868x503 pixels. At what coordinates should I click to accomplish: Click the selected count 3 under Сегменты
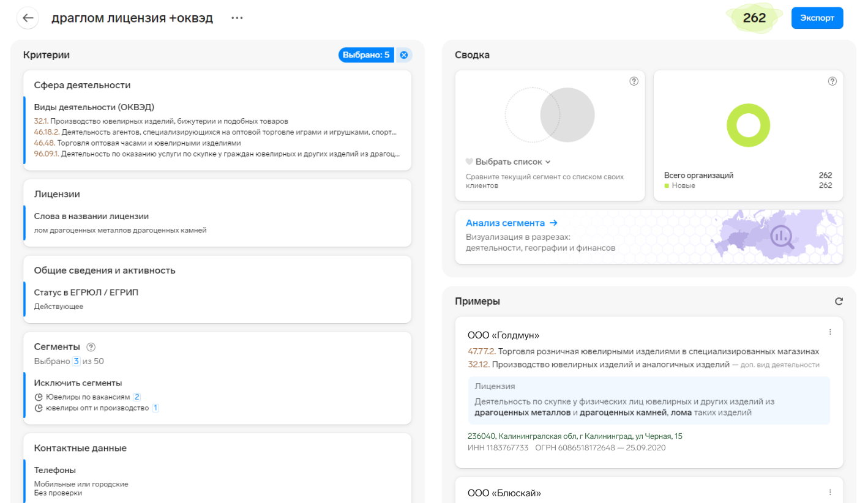tap(76, 361)
